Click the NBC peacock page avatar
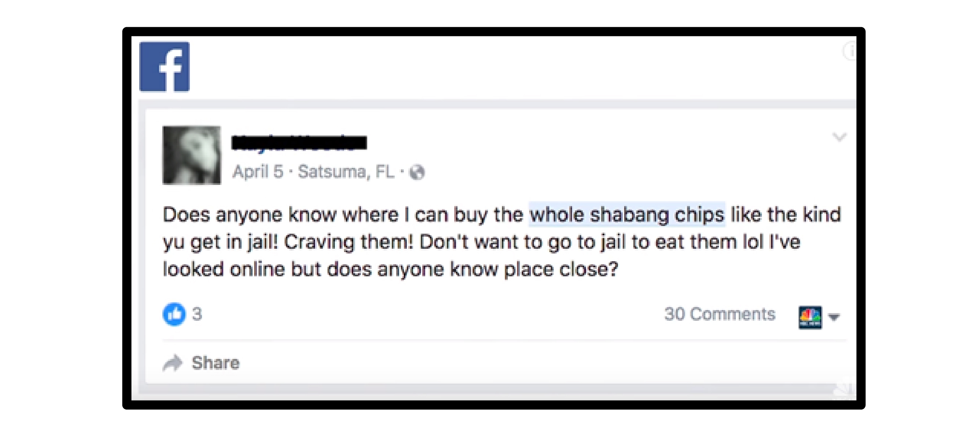Viewport: 980px width, 442px height. (x=810, y=317)
